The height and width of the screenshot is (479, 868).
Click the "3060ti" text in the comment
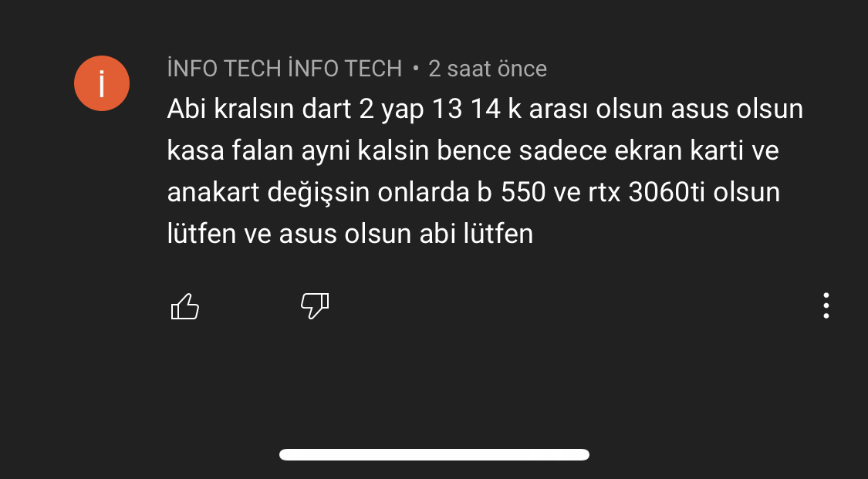click(x=668, y=192)
